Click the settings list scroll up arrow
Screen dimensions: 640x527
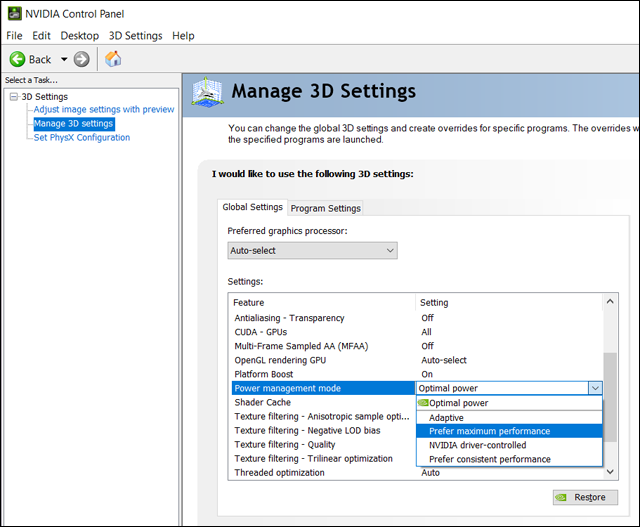pyautogui.click(x=610, y=301)
